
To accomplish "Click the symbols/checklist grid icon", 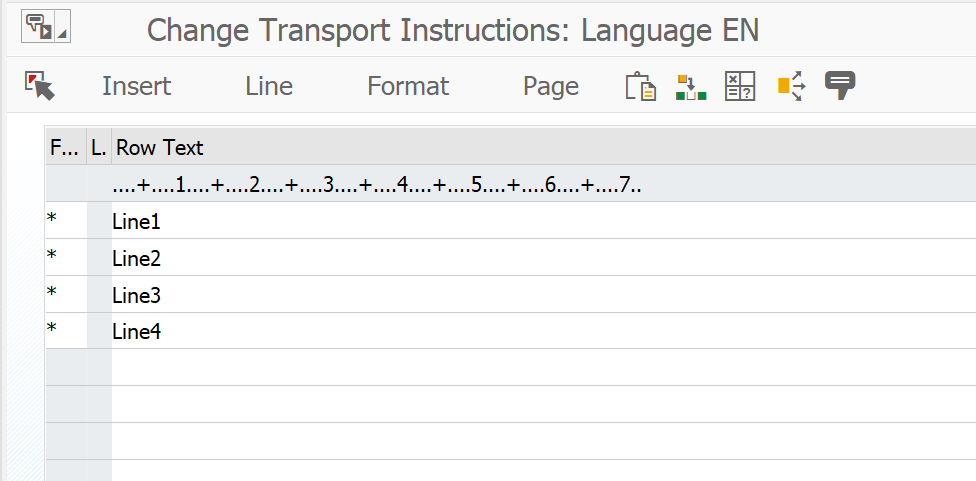I will pos(740,86).
